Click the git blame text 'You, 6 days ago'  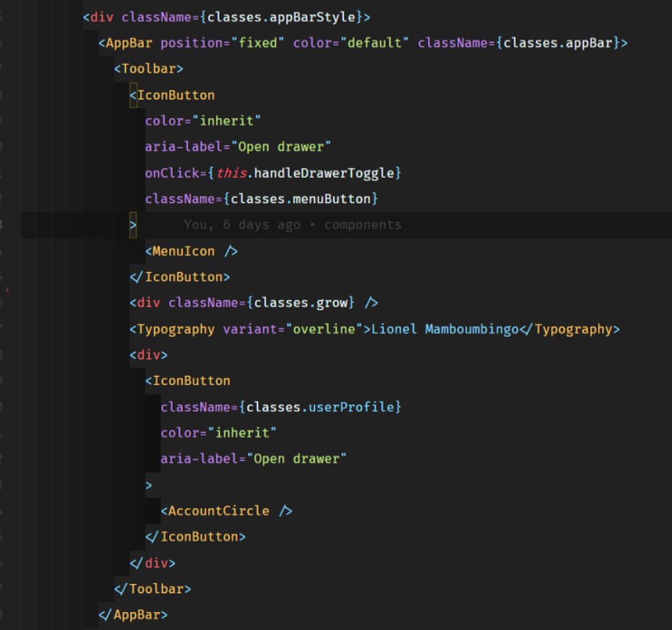242,225
